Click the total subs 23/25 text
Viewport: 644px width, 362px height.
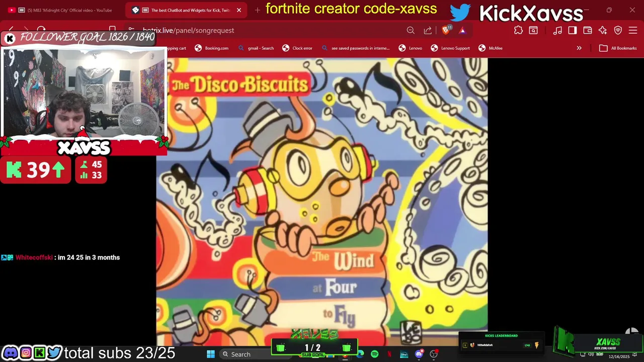[x=120, y=353]
